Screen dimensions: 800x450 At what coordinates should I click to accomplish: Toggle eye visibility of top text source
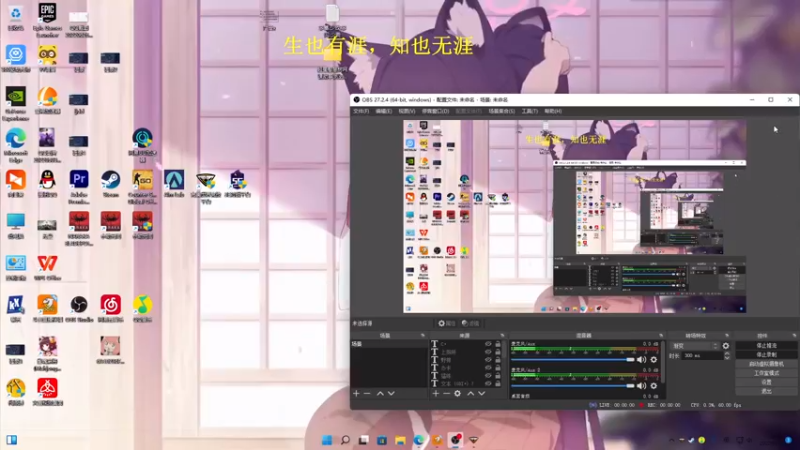[488, 344]
